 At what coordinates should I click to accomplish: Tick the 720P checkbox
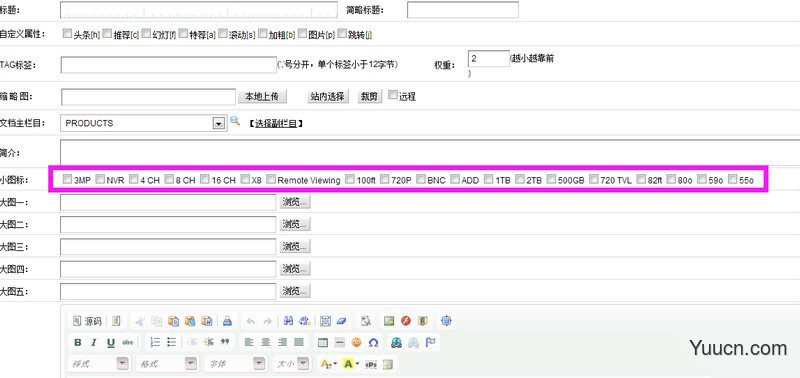click(x=385, y=179)
